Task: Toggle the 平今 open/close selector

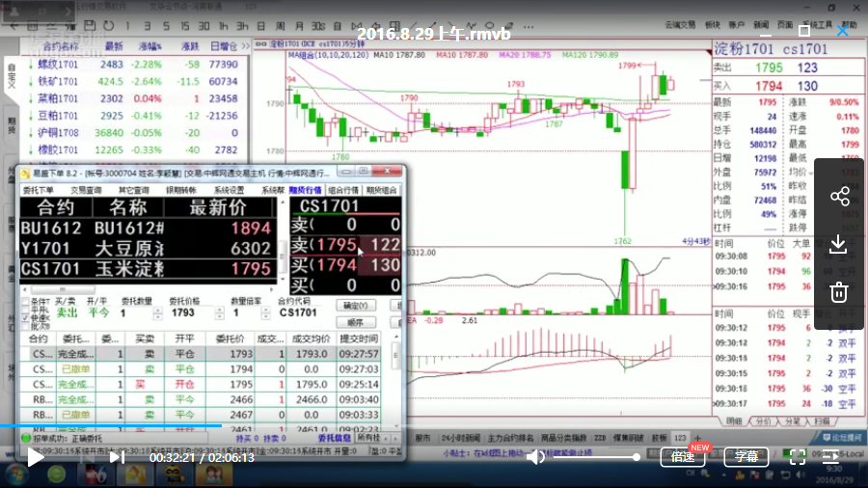Action: point(98,312)
